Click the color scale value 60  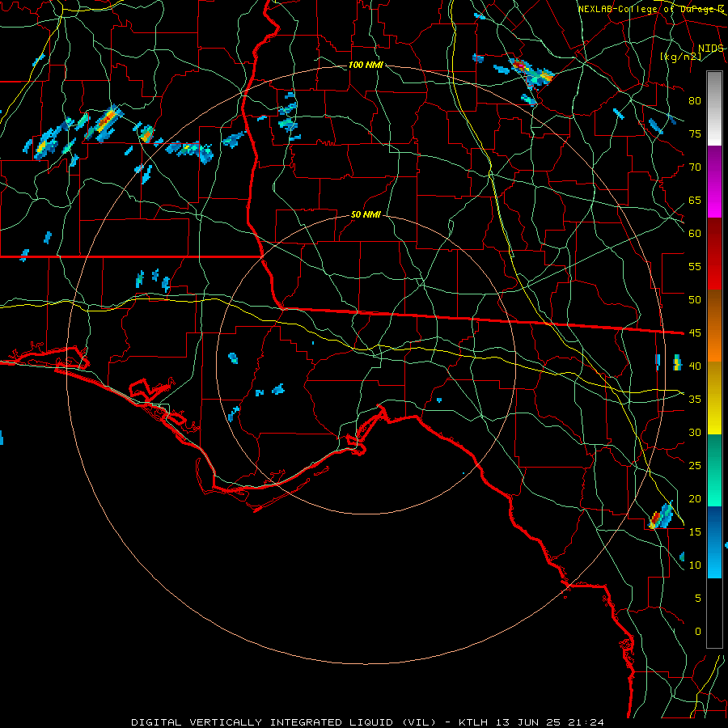[x=695, y=234]
